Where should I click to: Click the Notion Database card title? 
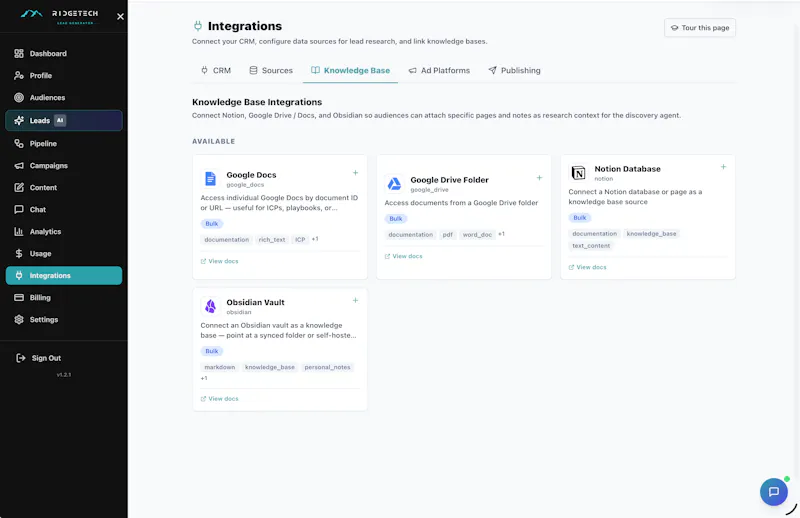pos(627,168)
